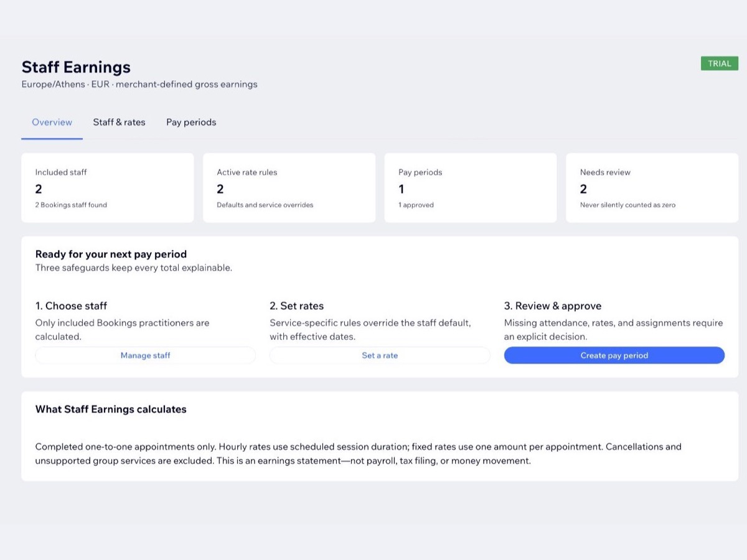The height and width of the screenshot is (560, 747).
Task: Click the 'Never silently counted as zero' text
Action: click(627, 205)
